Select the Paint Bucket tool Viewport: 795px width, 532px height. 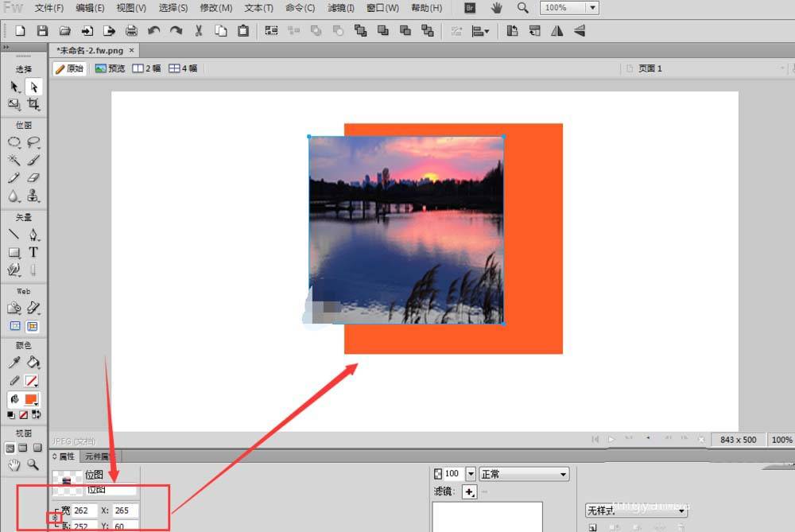pyautogui.click(x=33, y=363)
